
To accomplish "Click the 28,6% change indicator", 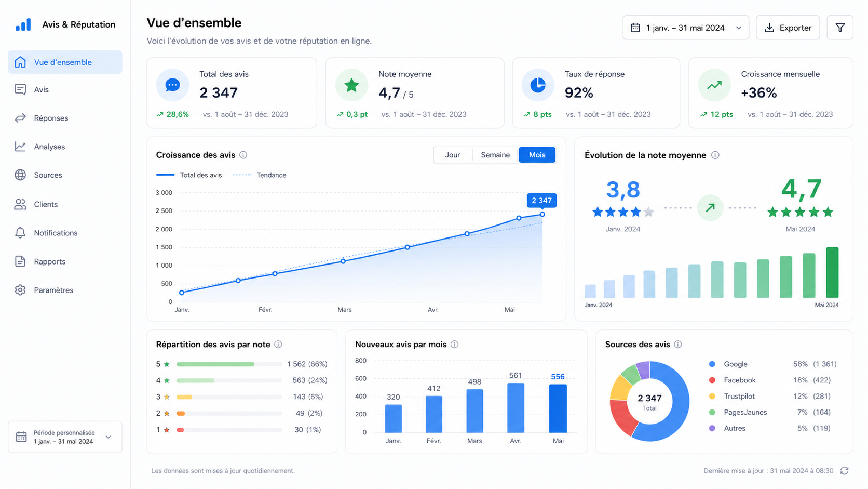I will 173,114.
